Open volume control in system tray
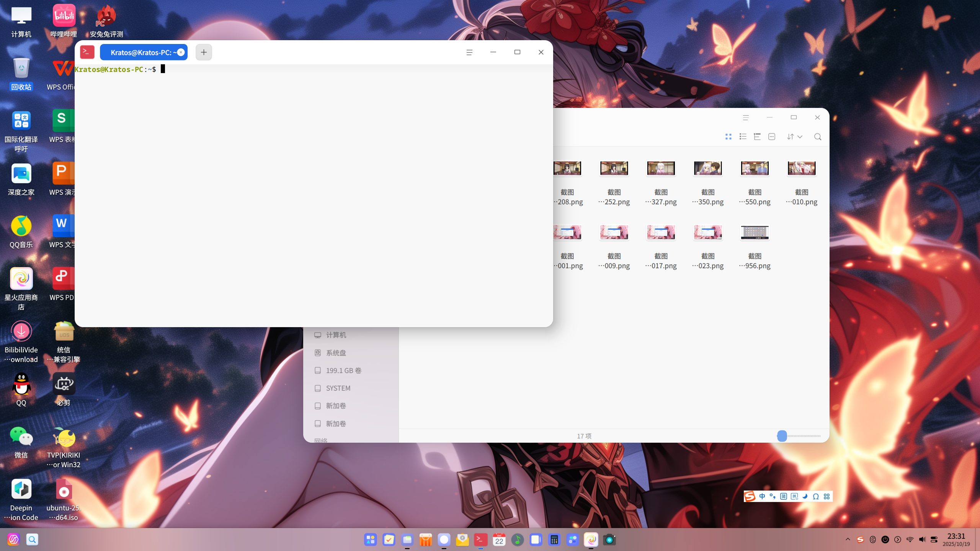This screenshot has height=551, width=980. [922, 540]
